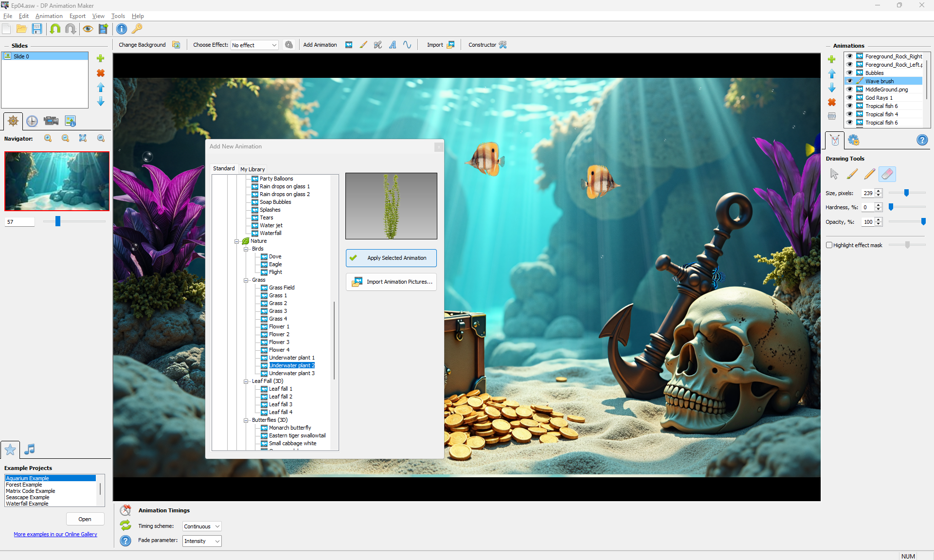Viewport: 934px width, 560px height.
Task: Switch to My Library tab
Action: [252, 169]
